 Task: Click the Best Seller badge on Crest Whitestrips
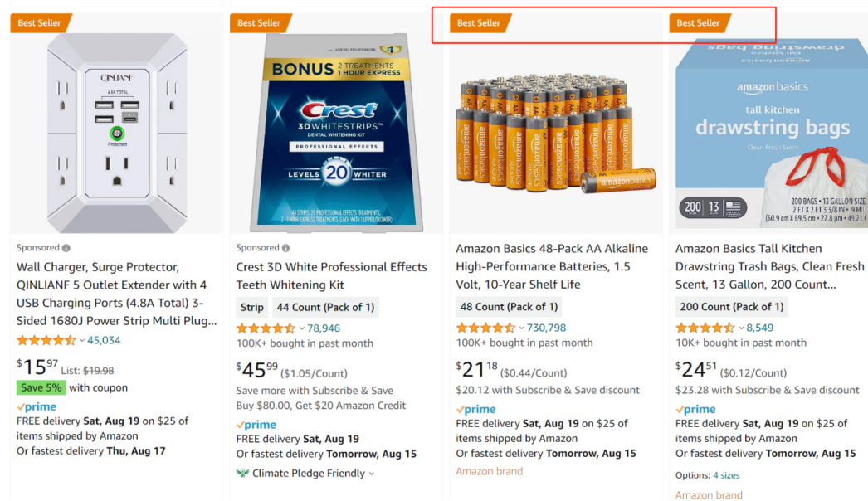tap(259, 23)
